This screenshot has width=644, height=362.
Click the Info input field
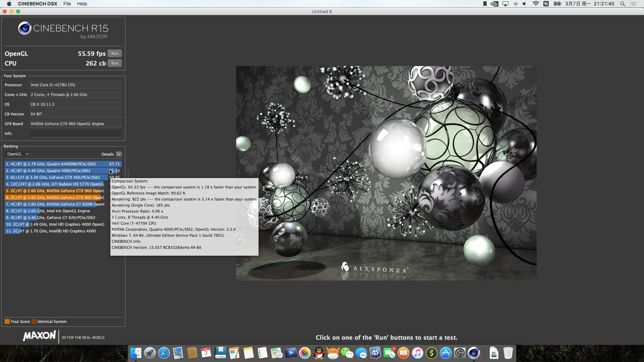[x=75, y=133]
